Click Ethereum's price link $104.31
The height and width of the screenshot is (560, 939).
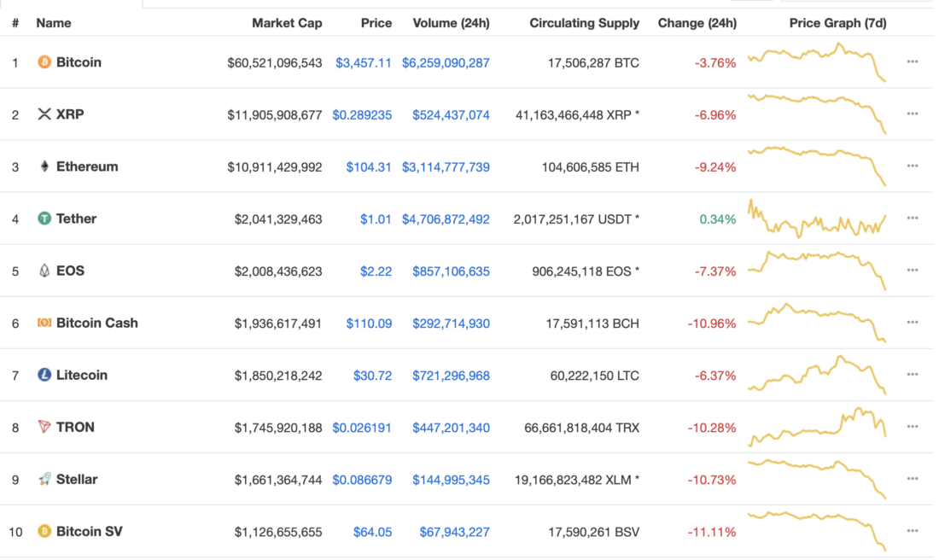369,166
